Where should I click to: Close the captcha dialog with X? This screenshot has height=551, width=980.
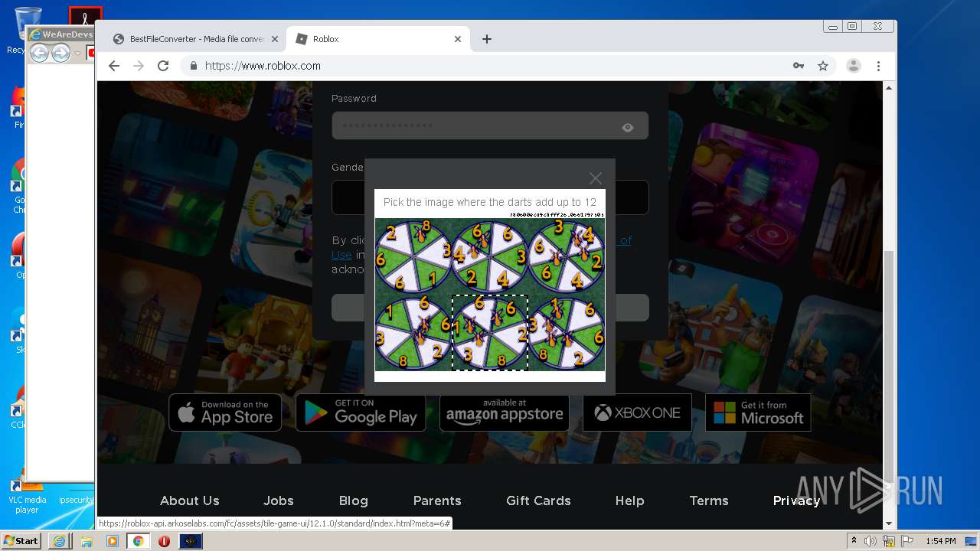[595, 178]
